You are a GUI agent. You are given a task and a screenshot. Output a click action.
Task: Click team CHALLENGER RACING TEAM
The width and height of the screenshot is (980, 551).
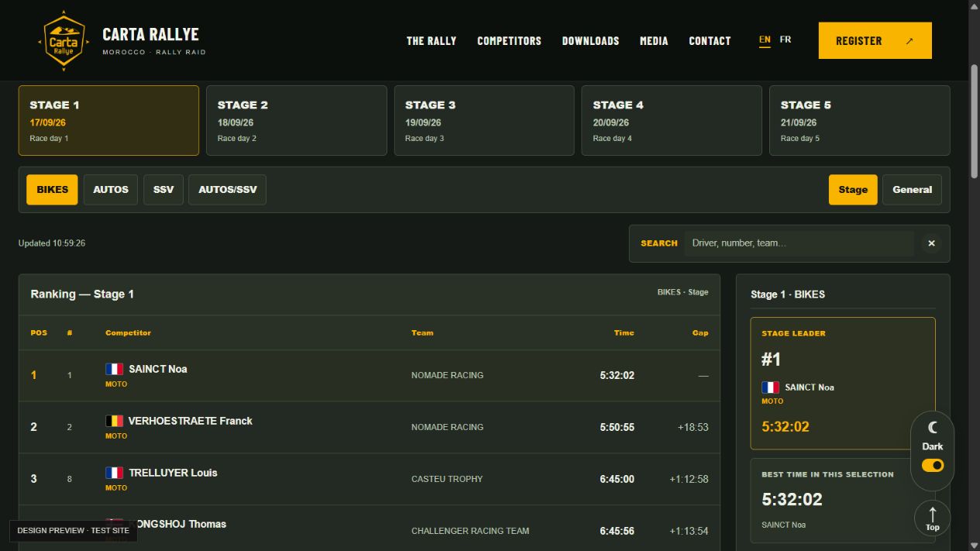[x=470, y=531]
